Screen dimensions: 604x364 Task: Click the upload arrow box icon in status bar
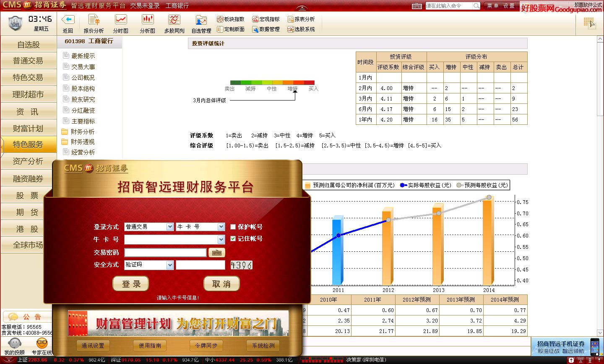[571, 360]
